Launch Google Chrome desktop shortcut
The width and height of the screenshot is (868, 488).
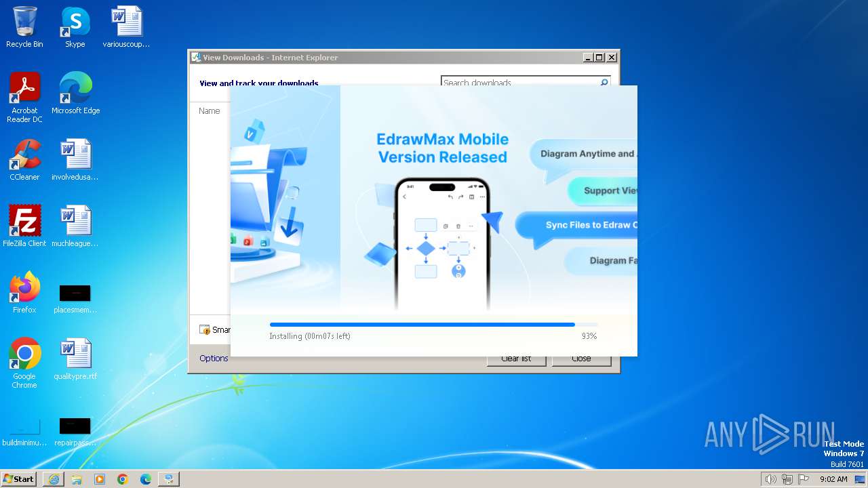point(24,363)
